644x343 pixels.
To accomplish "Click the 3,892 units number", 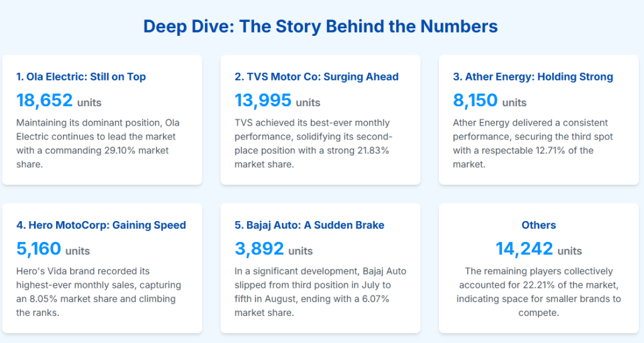I will [259, 249].
